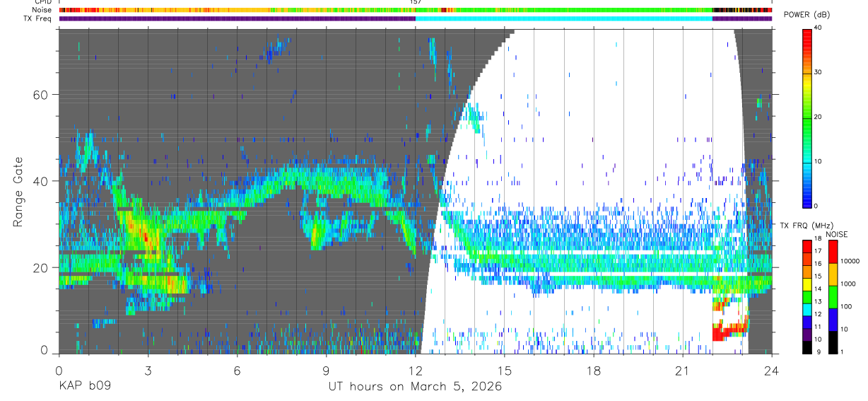Click the 21 hour tick label on the time axis
868x401 pixels.
pos(683,371)
